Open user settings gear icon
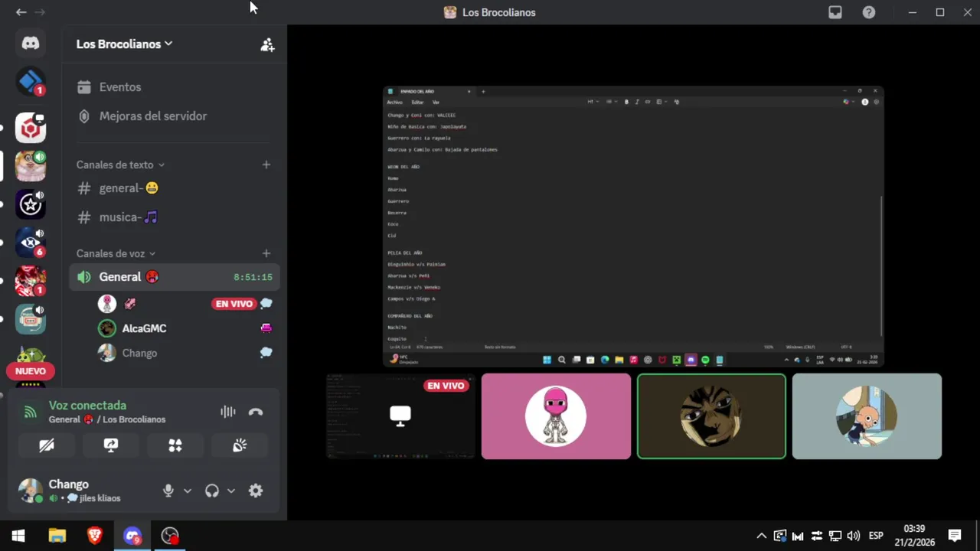This screenshot has width=980, height=551. (x=256, y=491)
